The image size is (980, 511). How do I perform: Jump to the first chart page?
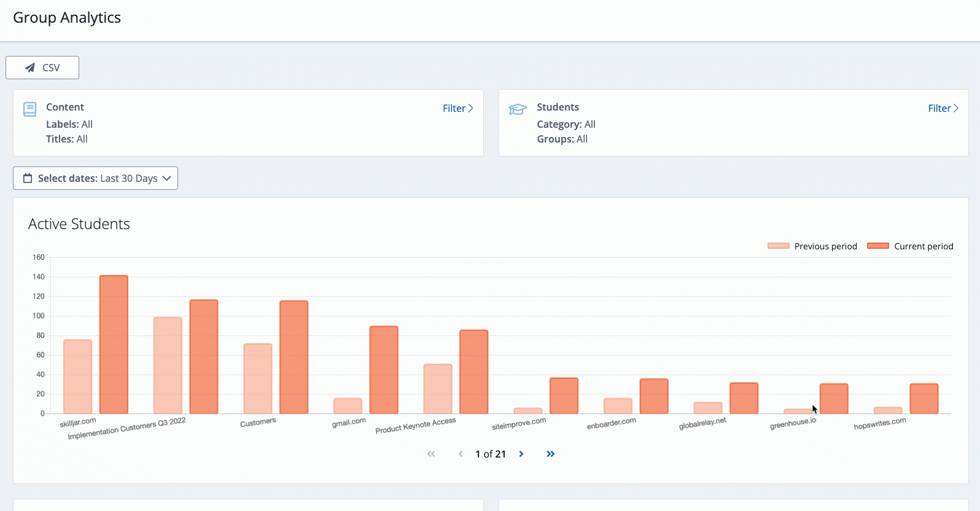click(x=431, y=454)
